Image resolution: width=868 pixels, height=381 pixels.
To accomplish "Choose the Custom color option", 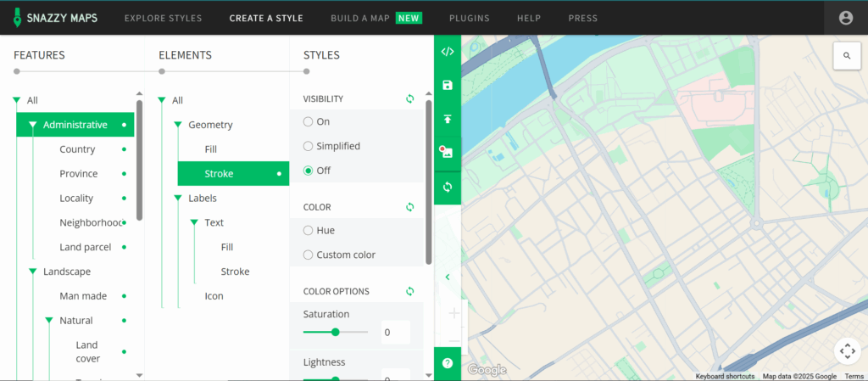I will click(309, 255).
